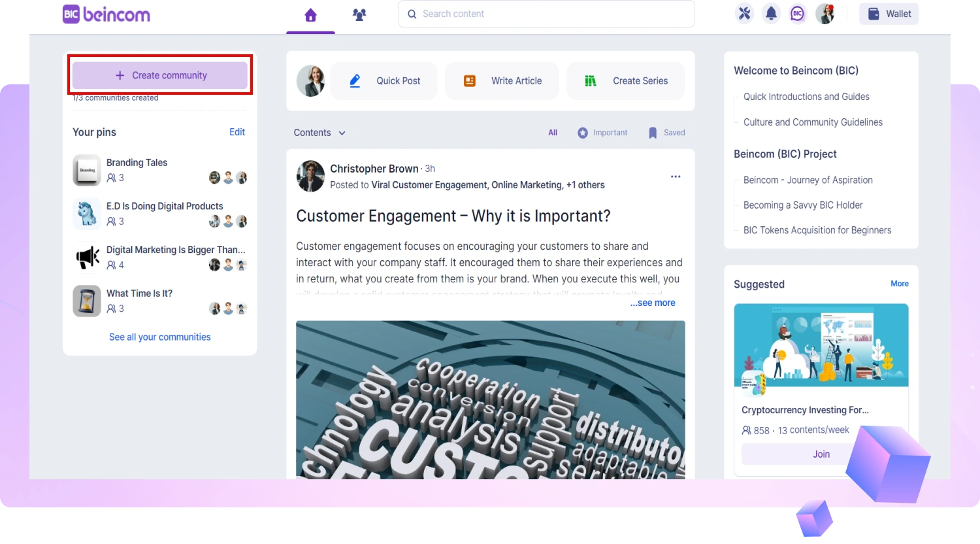Open the post options three-dot menu

[676, 177]
